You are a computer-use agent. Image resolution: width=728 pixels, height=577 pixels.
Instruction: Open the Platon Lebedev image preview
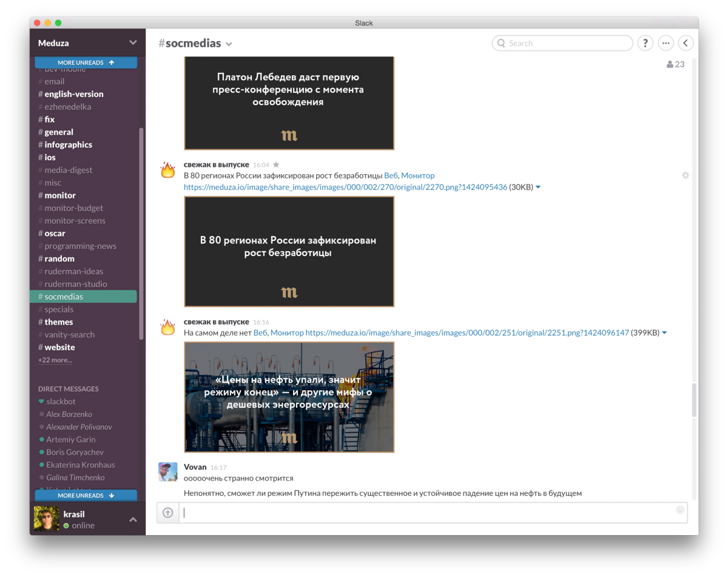click(289, 103)
